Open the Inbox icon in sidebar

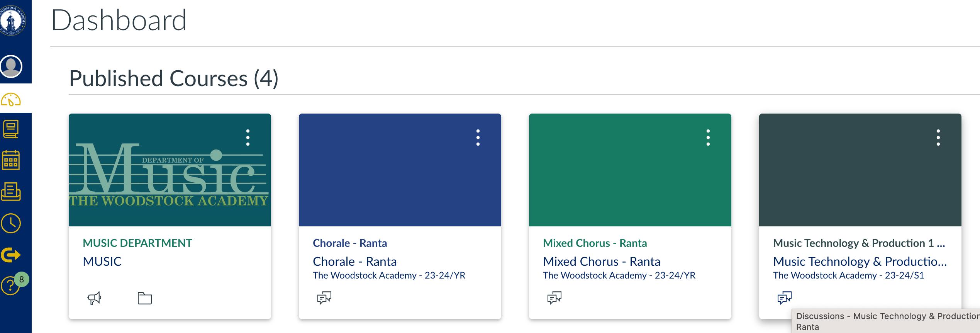[11, 192]
